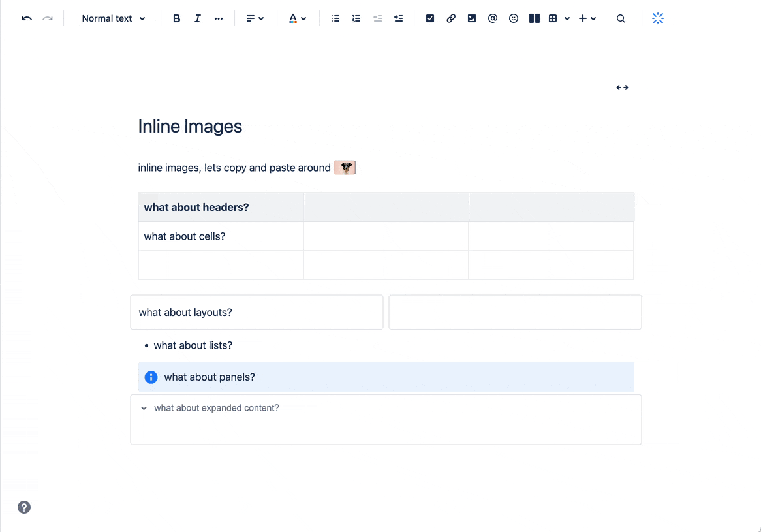Image resolution: width=761 pixels, height=532 pixels.
Task: Click the Redo arrow icon
Action: point(48,18)
